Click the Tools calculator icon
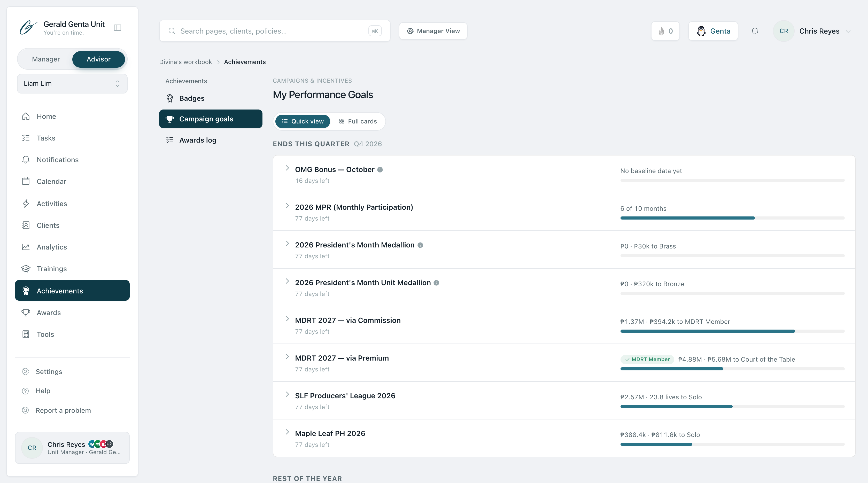 (26, 334)
